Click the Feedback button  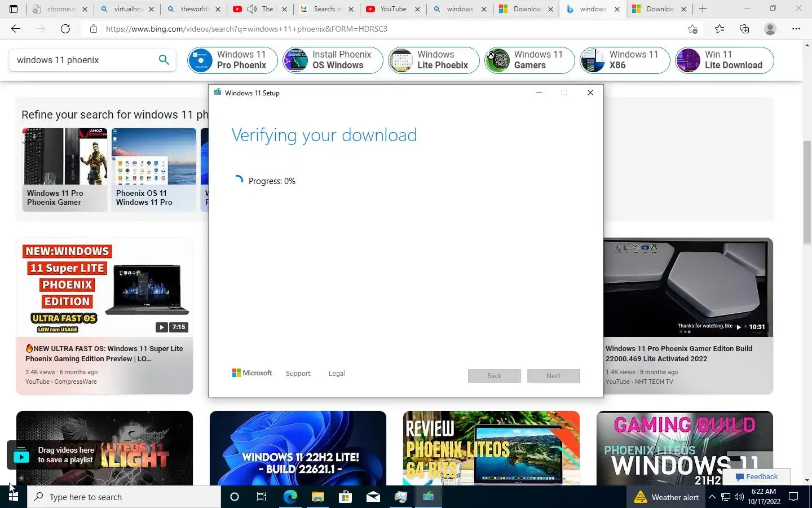pos(757,477)
